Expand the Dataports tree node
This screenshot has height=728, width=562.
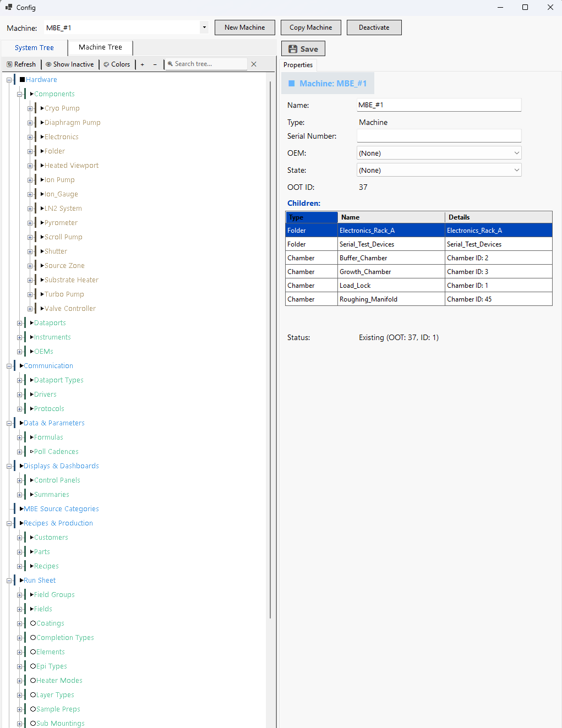pyautogui.click(x=20, y=323)
